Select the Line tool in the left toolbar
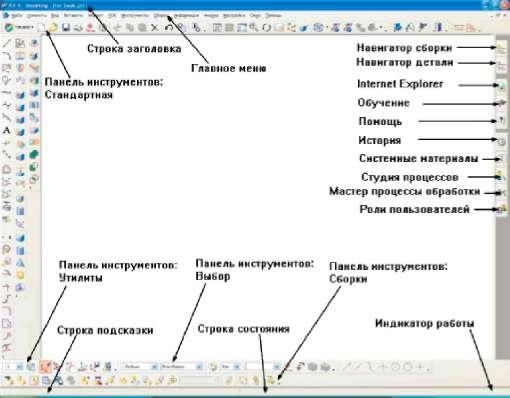510x398 pixels. click(x=7, y=43)
